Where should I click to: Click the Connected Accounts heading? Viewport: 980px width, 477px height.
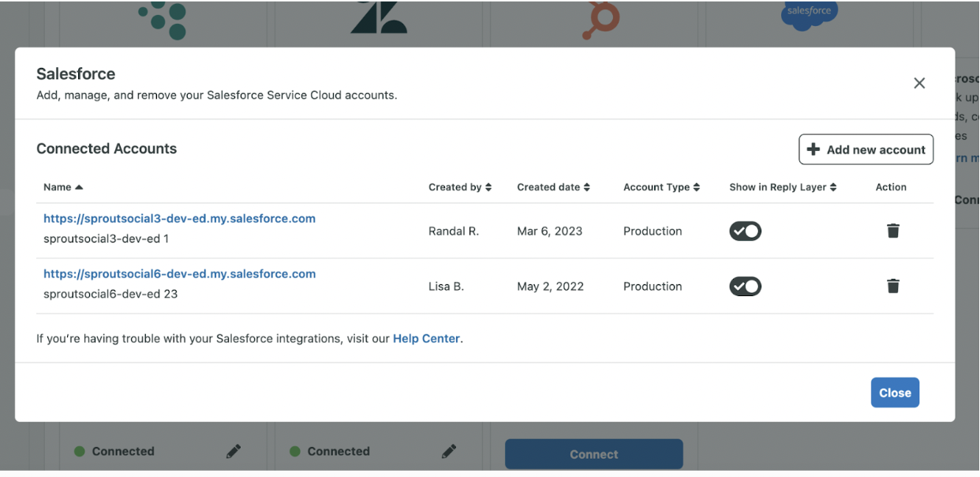(107, 148)
